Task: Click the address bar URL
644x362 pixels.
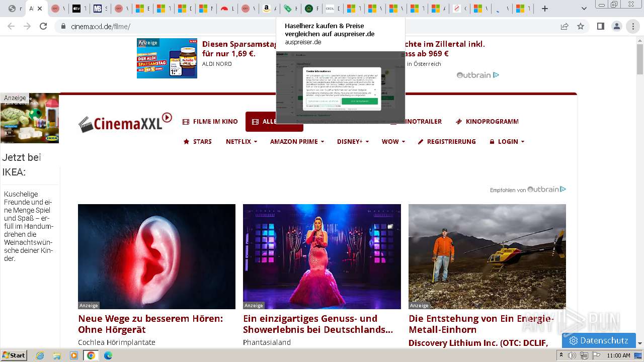Action: click(101, 27)
